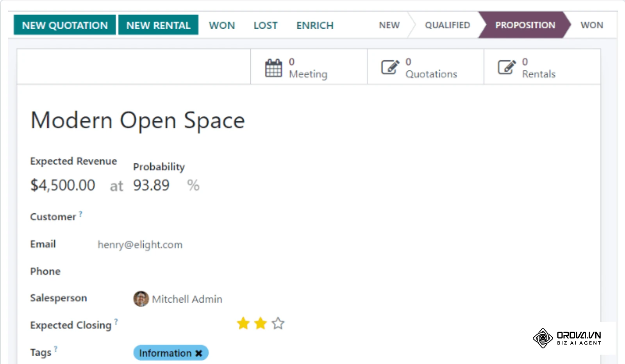Select the Proposition stage
625x364 pixels.
coord(525,25)
